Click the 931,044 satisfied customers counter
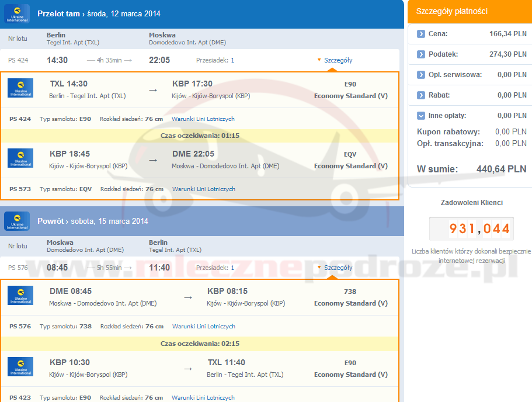Viewport: 532px width, 402px height. [471, 228]
